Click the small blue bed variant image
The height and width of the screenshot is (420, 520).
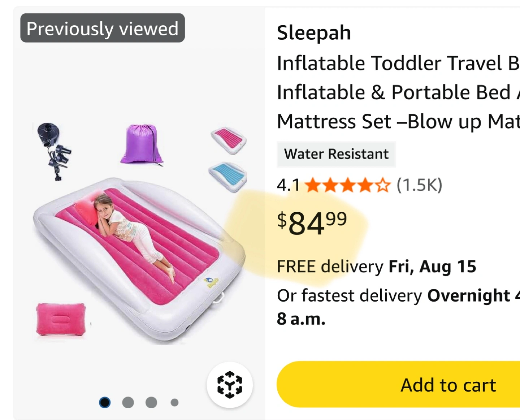coord(228,176)
